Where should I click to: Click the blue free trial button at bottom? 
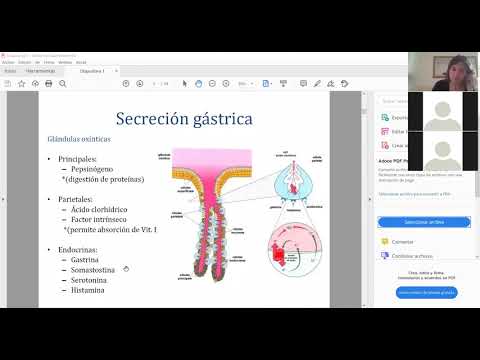coord(427,293)
